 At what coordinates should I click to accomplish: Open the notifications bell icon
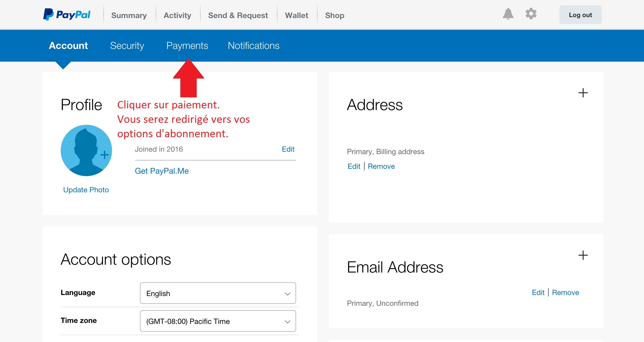(x=508, y=14)
